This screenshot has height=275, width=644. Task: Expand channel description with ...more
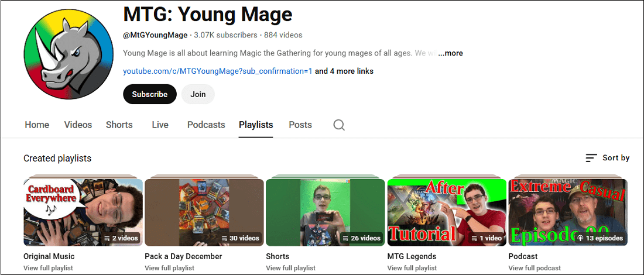(x=450, y=53)
